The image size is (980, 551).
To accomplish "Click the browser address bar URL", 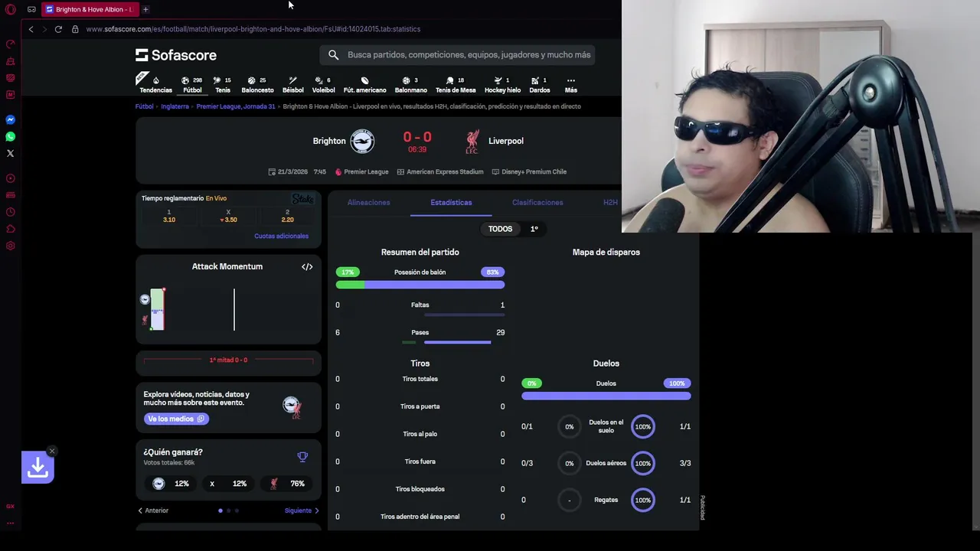I will pos(253,29).
